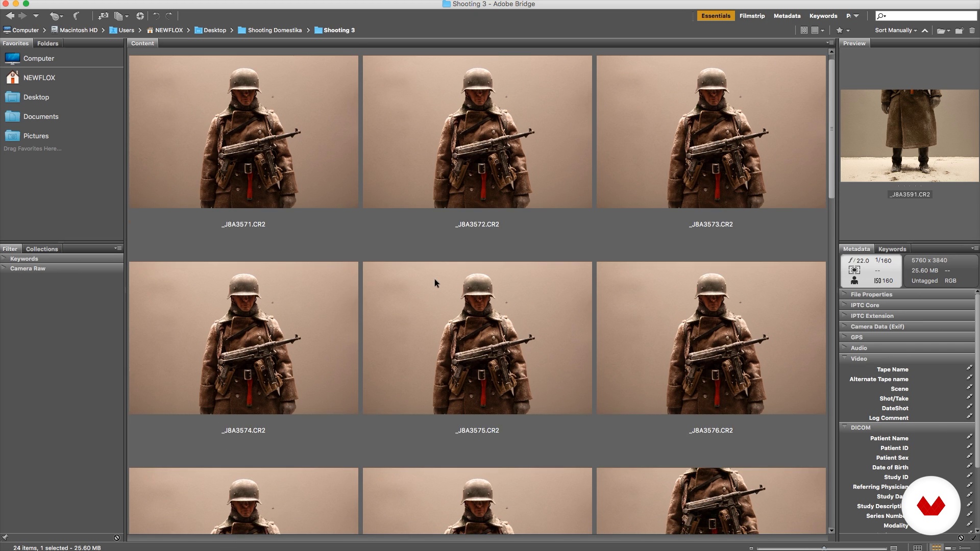Select the Essentials workspace

point(716,16)
